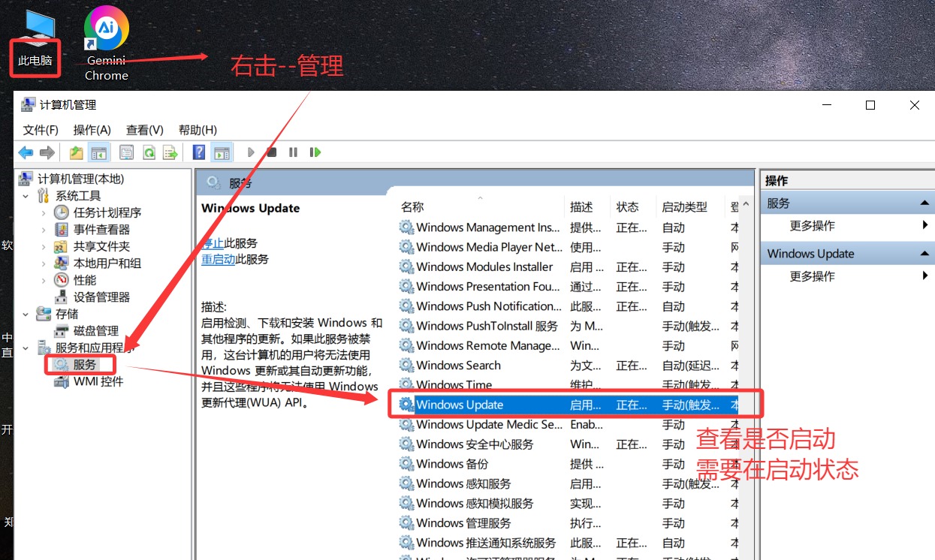Sort by the 状态 column header

(x=628, y=207)
